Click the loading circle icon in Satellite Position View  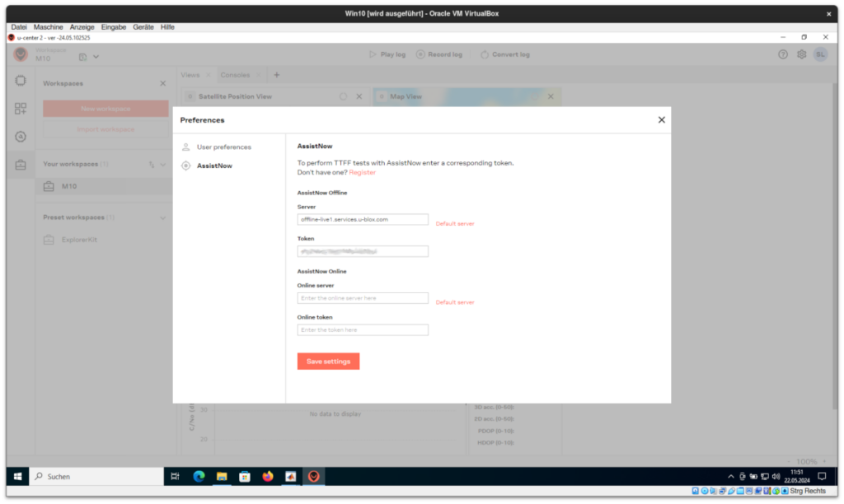[343, 97]
